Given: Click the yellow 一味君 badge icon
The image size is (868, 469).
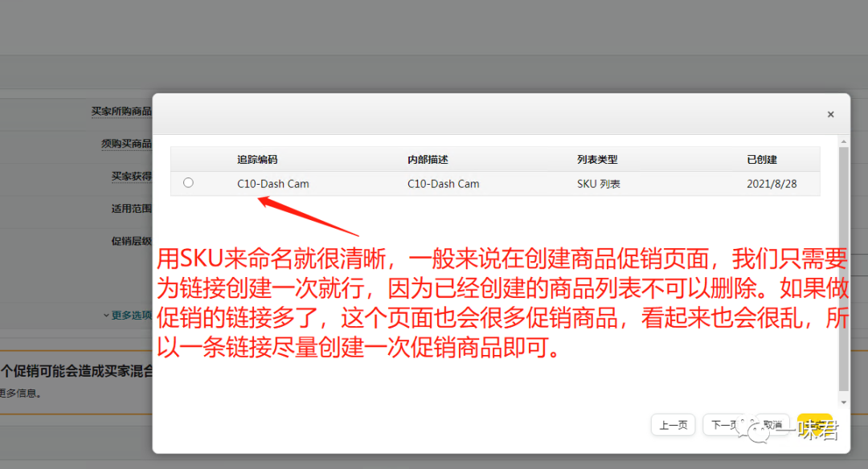Looking at the screenshot, I should [x=815, y=425].
